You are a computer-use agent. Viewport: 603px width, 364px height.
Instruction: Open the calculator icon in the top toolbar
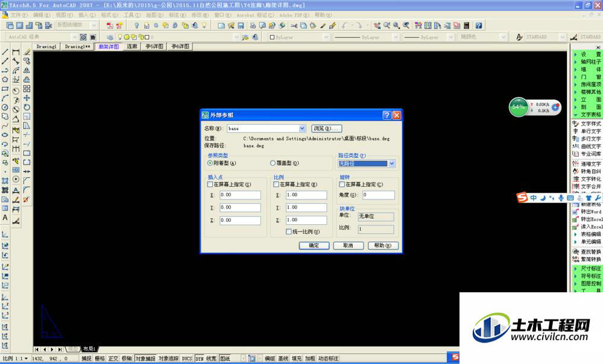pyautogui.click(x=467, y=25)
